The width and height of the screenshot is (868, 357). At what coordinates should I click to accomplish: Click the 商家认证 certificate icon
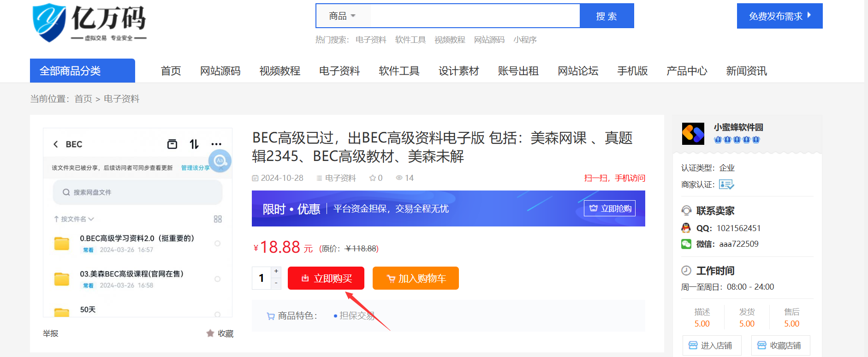[726, 184]
